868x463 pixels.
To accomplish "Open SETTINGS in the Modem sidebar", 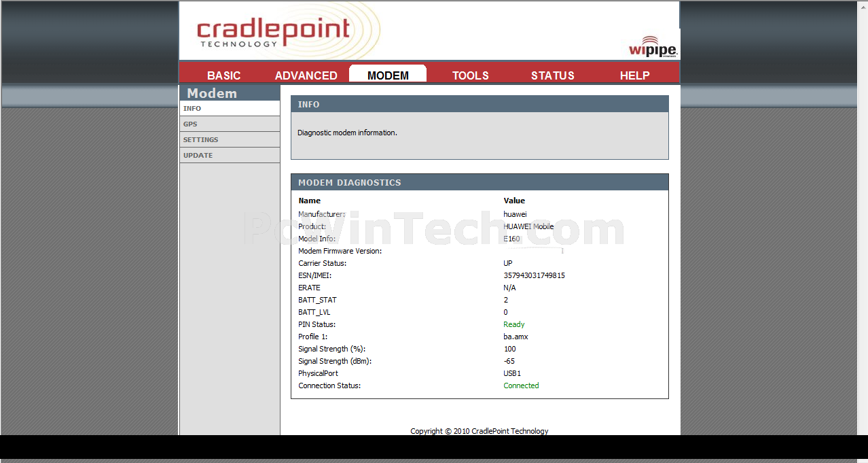I will (230, 139).
